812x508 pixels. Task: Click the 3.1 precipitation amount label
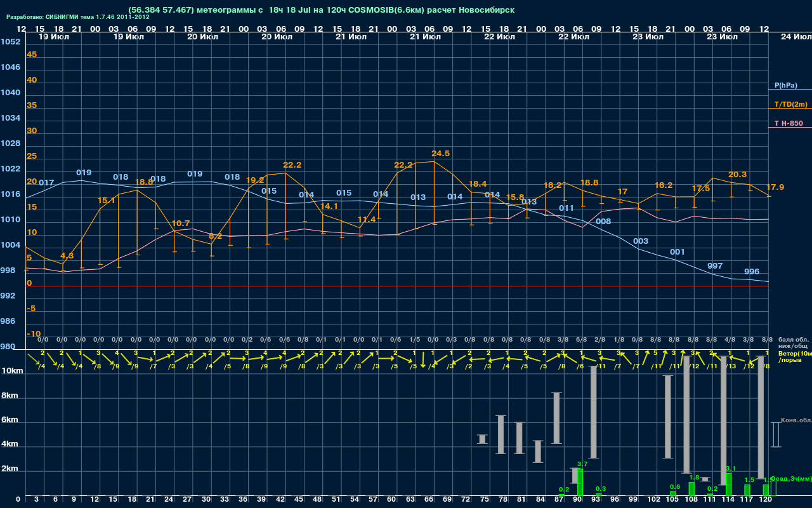(731, 469)
